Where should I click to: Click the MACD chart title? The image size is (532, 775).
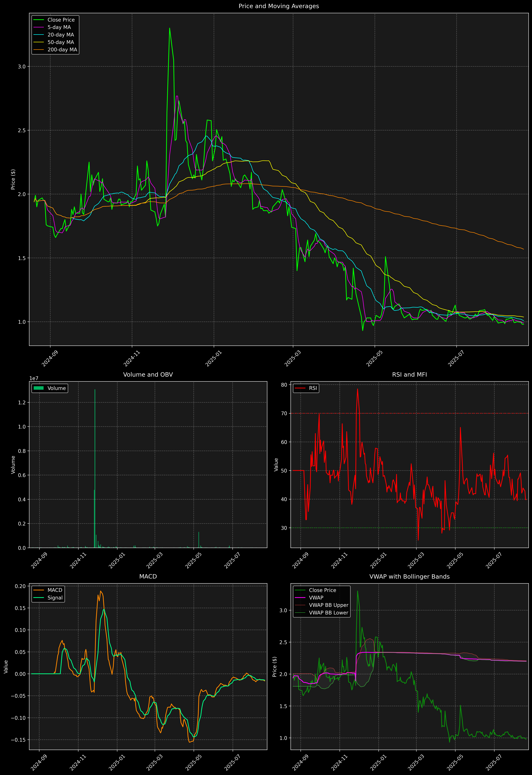point(148,577)
